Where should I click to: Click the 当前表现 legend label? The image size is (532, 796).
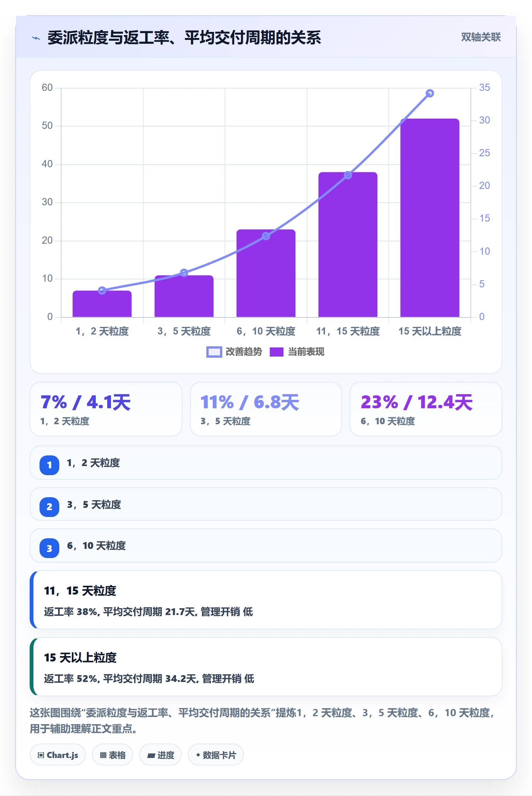306,352
